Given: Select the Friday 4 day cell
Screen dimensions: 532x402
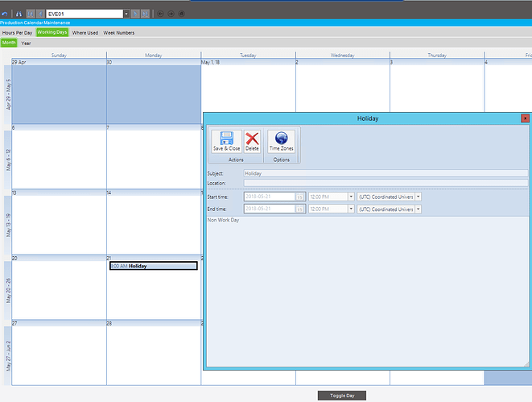Looking at the screenshot, I should tap(508, 85).
